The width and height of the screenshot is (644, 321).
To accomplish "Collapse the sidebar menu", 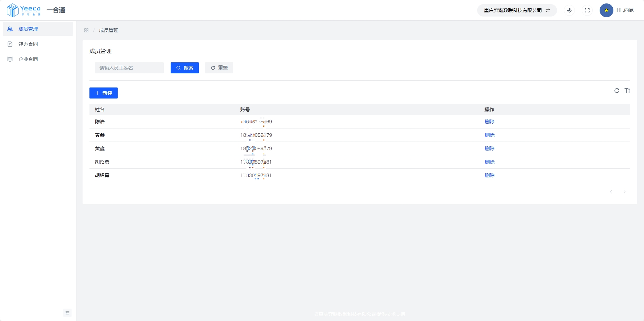I will pyautogui.click(x=67, y=313).
